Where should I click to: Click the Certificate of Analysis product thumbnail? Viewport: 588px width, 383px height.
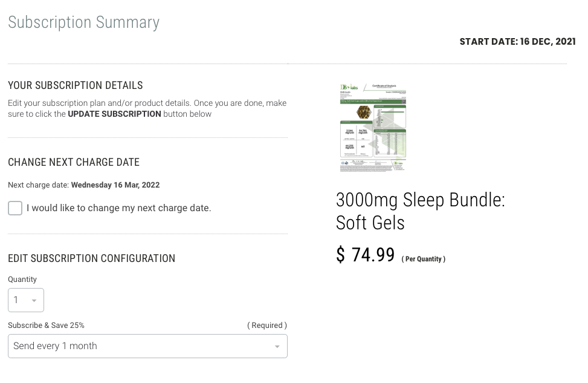click(x=373, y=128)
